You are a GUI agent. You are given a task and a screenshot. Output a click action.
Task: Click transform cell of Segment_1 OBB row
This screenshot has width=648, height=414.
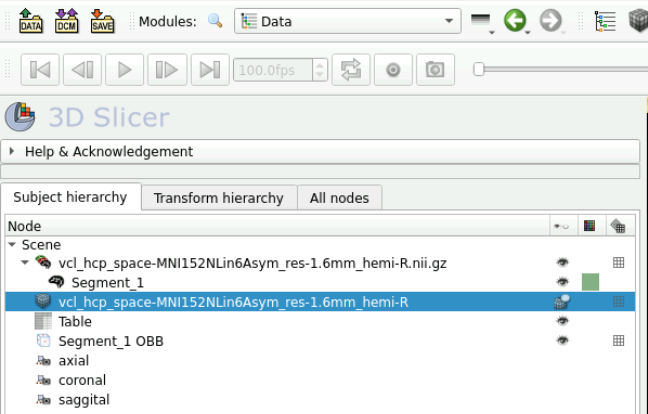pos(618,340)
